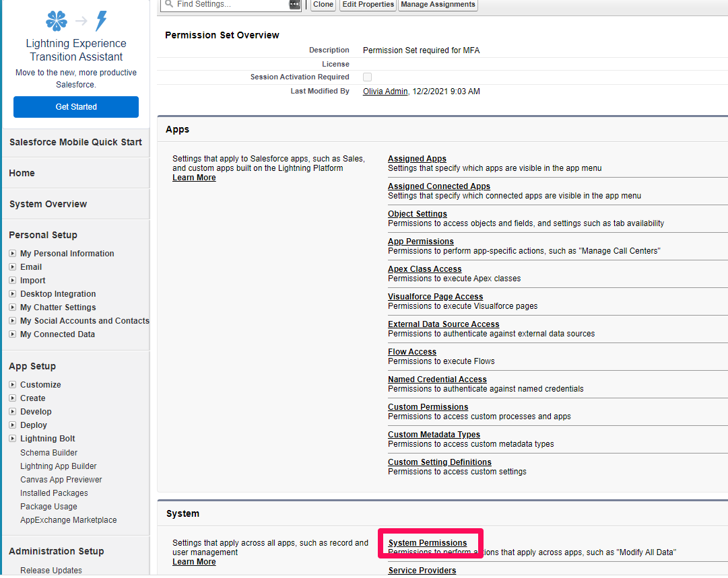Click Learn More in System section
Image resolution: width=728 pixels, height=578 pixels.
[x=194, y=562]
